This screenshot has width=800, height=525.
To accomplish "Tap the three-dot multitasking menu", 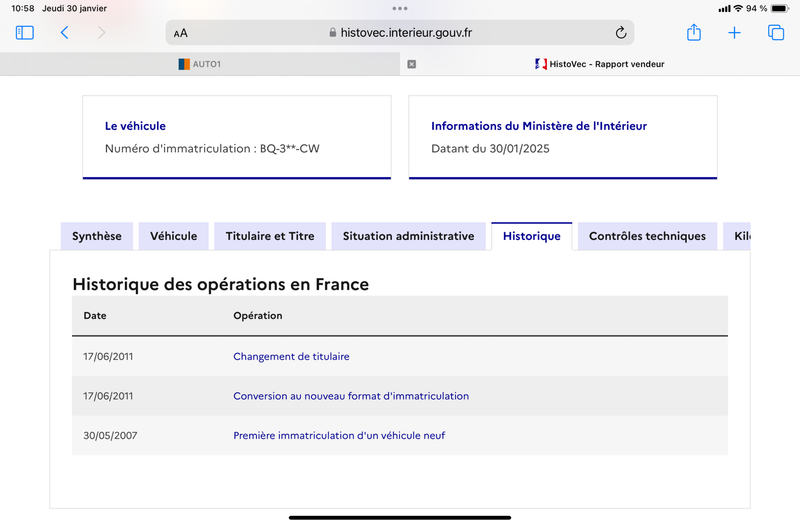I will coord(400,8).
